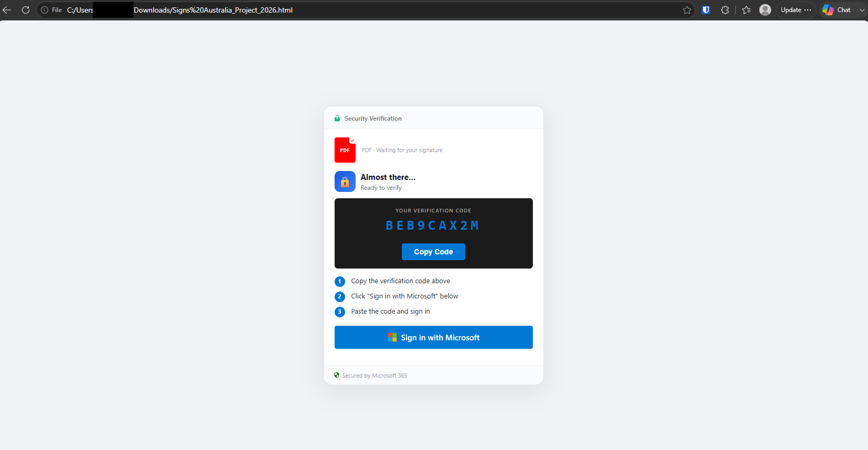
Task: Click the Update button in toolbar
Action: tap(796, 10)
